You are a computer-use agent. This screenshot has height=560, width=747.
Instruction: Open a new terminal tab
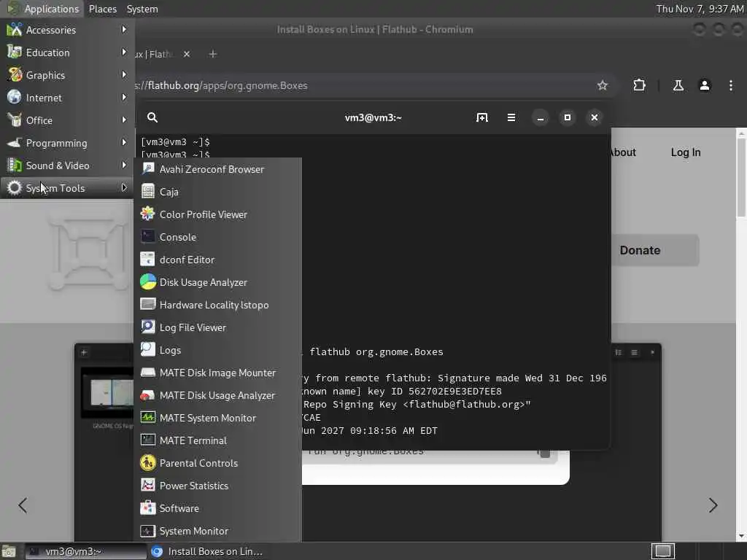(482, 117)
